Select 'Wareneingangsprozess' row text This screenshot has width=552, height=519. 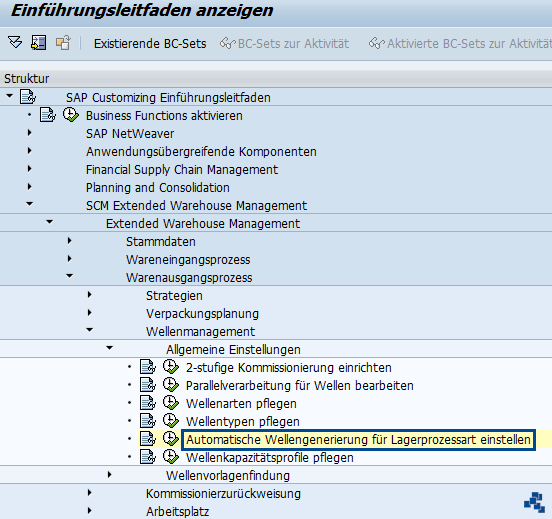click(188, 260)
